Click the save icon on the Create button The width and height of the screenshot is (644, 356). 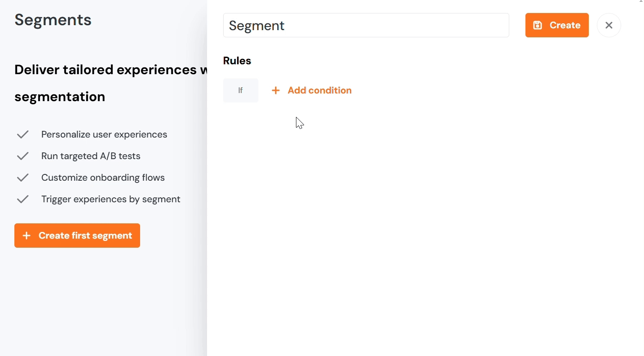[538, 25]
